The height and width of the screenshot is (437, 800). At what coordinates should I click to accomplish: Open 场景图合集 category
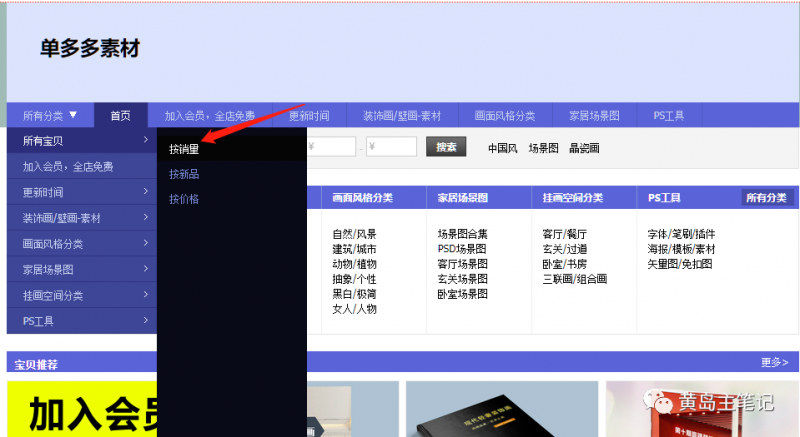[x=463, y=234]
